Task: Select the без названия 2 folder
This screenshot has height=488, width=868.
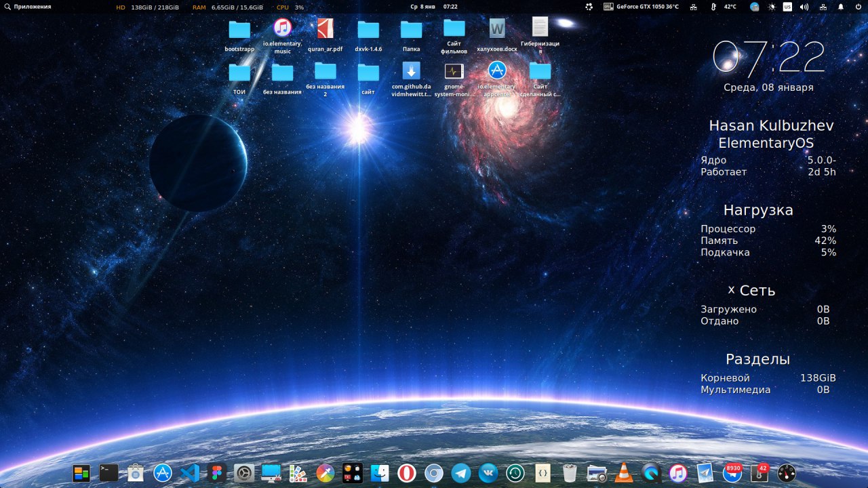Action: 325,79
